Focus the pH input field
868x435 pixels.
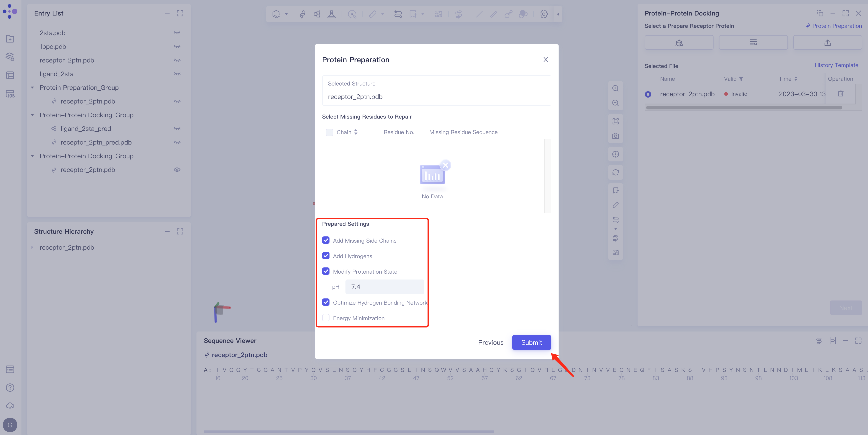point(384,287)
